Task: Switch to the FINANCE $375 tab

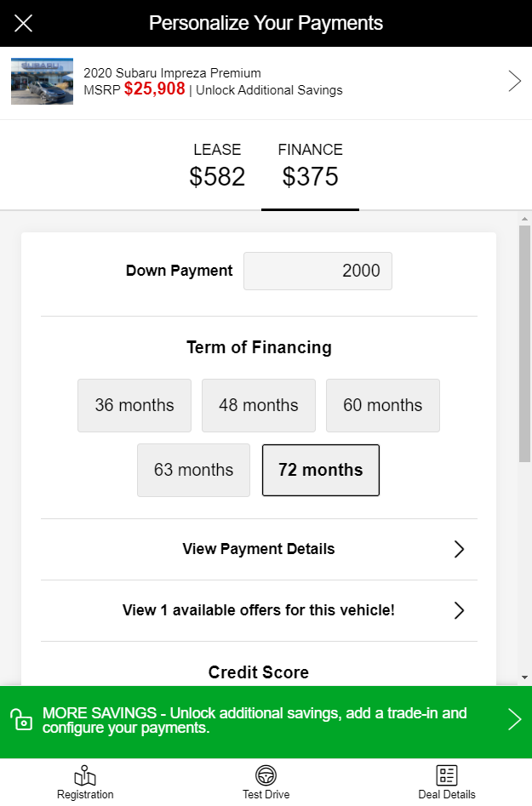Action: 311,166
